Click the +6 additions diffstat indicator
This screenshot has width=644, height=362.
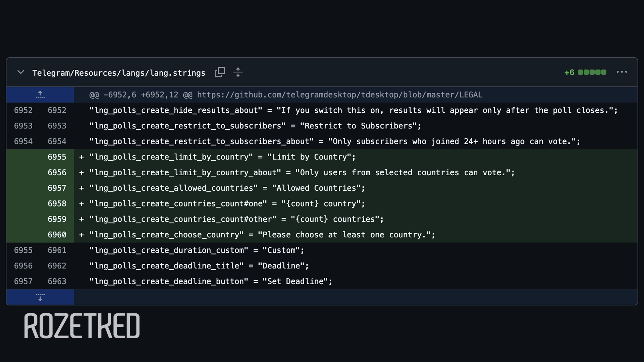point(569,73)
